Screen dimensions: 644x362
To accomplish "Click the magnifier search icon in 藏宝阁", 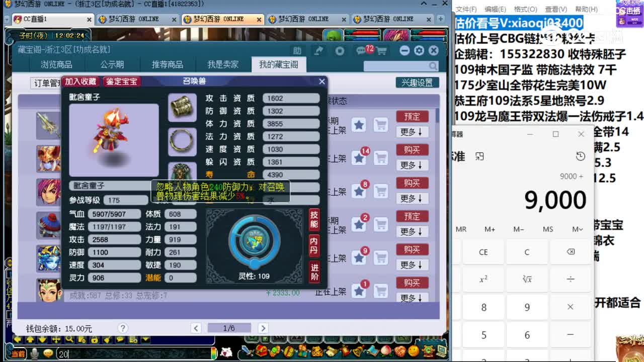I will click(x=433, y=66).
